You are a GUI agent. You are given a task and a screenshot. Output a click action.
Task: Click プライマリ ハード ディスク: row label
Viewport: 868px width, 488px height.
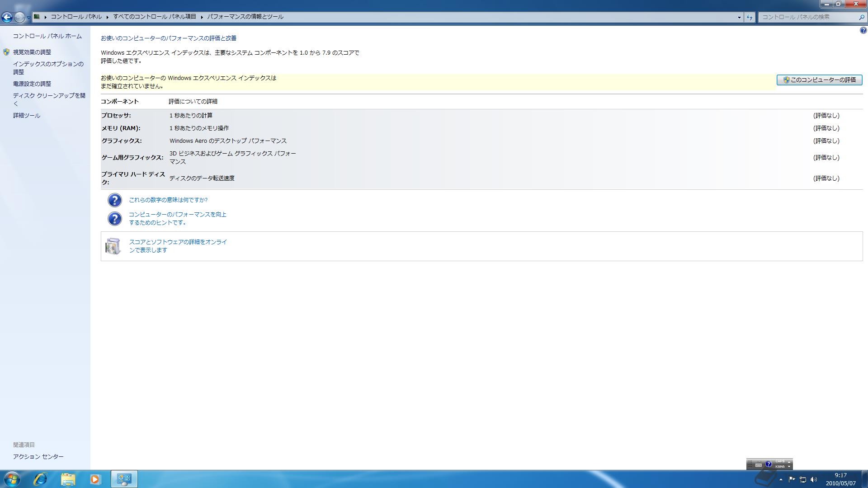pyautogui.click(x=133, y=178)
